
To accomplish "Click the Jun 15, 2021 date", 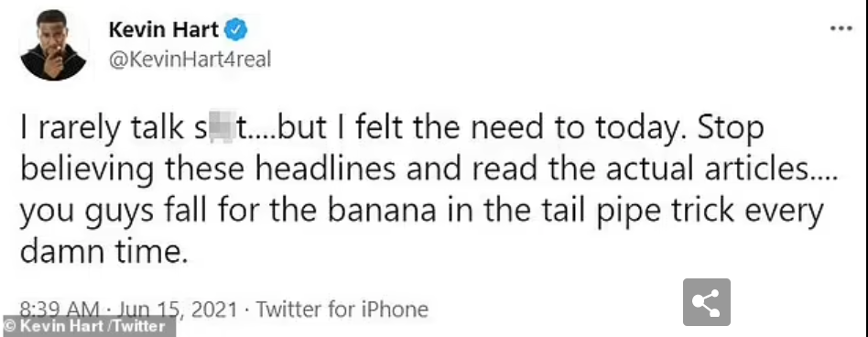I will click(x=177, y=309).
